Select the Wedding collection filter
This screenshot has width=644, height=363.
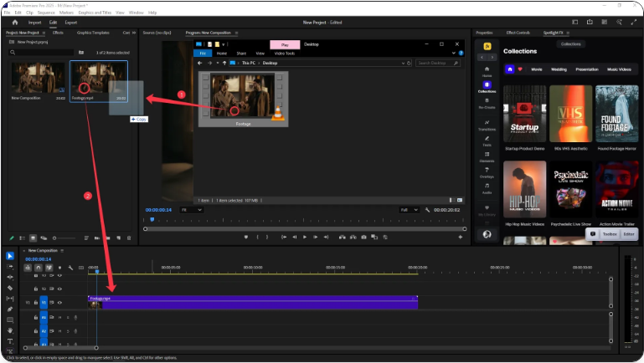[560, 69]
